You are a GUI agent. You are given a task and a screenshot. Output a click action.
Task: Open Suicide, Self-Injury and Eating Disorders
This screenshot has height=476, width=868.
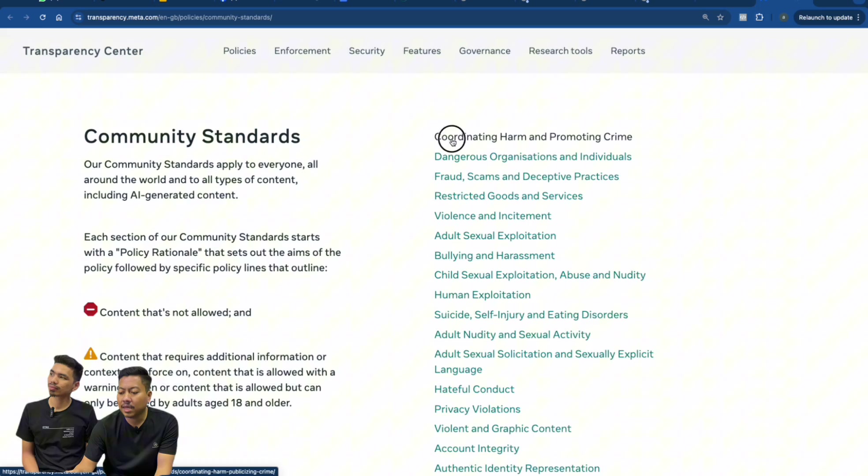coord(531,314)
